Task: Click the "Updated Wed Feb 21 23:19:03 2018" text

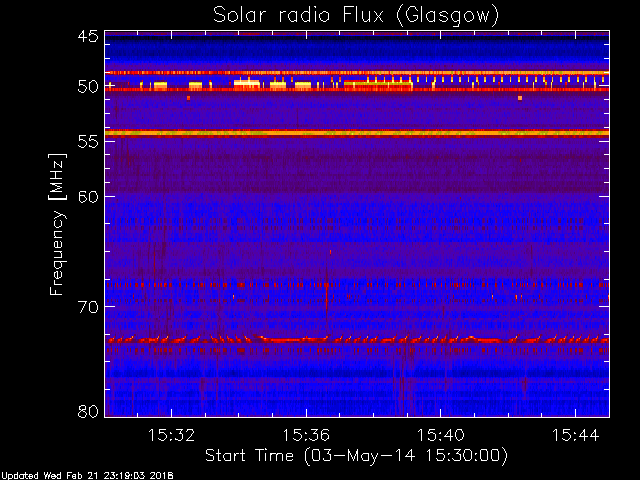Action: (x=87, y=476)
